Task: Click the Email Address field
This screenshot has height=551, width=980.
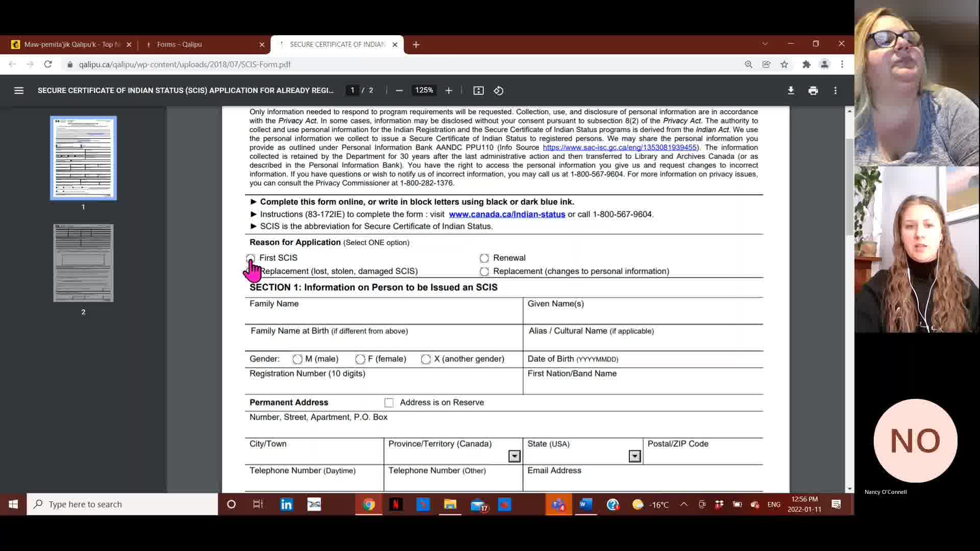Action: 643,479
